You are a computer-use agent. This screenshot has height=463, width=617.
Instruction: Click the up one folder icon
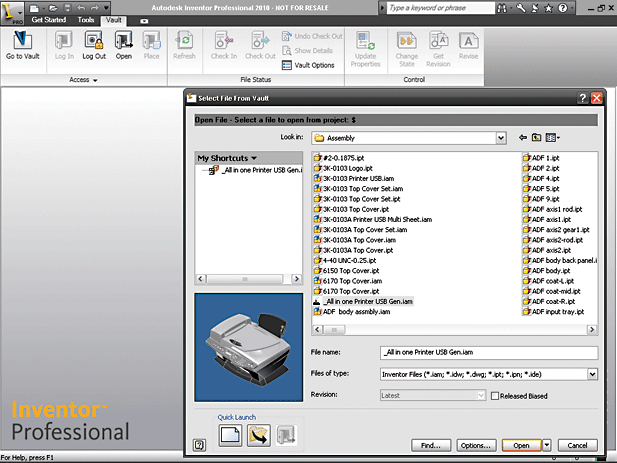pos(536,137)
